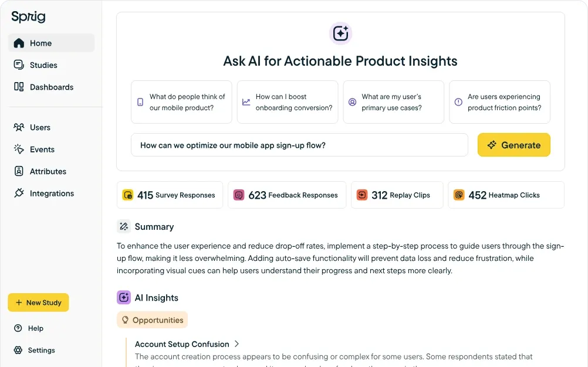Click the AI sparkle badge above the heading
Viewport: 588px width, 367px height.
(340, 33)
